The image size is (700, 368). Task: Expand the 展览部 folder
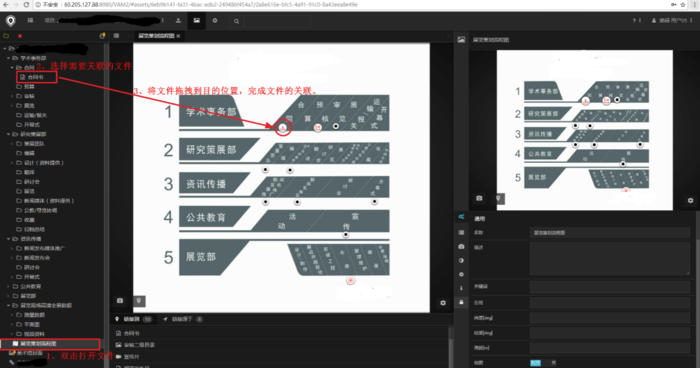(8, 296)
